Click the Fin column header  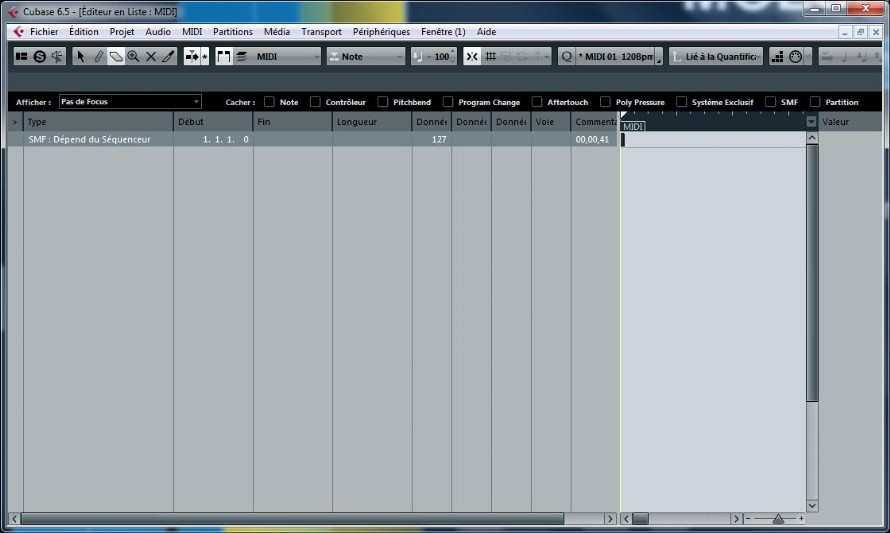point(293,121)
